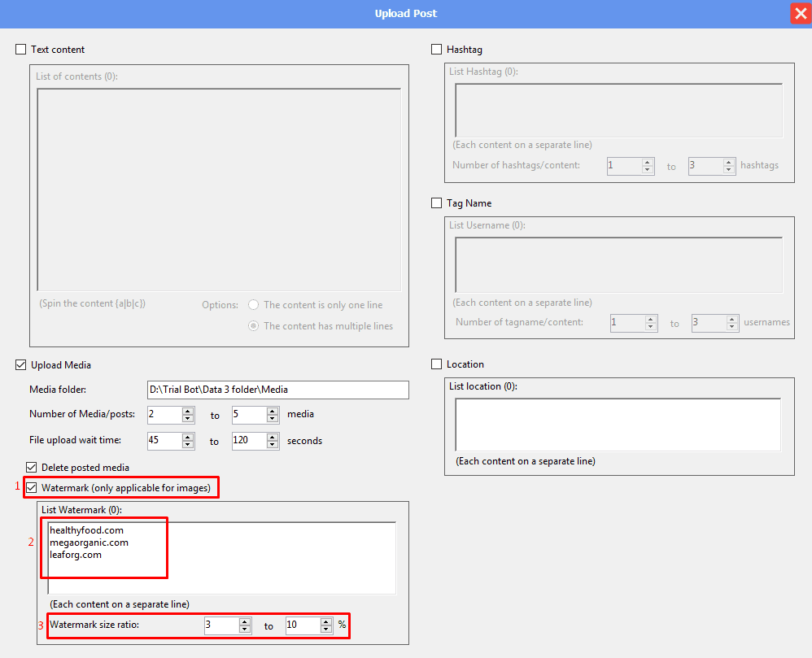The width and height of the screenshot is (812, 658).
Task: Decrease maximum Number of Media/posts value
Action: pyautogui.click(x=273, y=419)
